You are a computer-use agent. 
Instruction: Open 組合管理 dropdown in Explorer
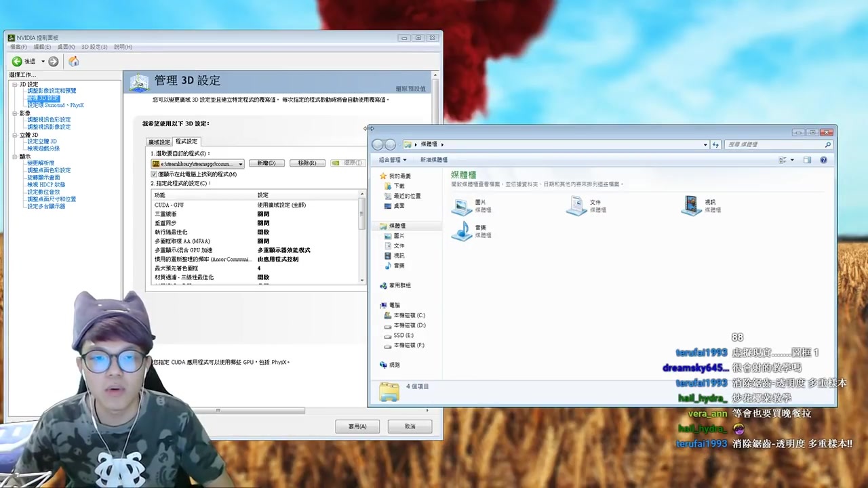[393, 160]
